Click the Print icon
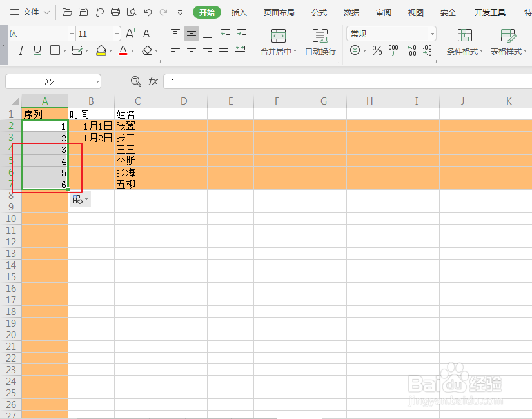Image resolution: width=532 pixels, height=419 pixels. [x=115, y=12]
